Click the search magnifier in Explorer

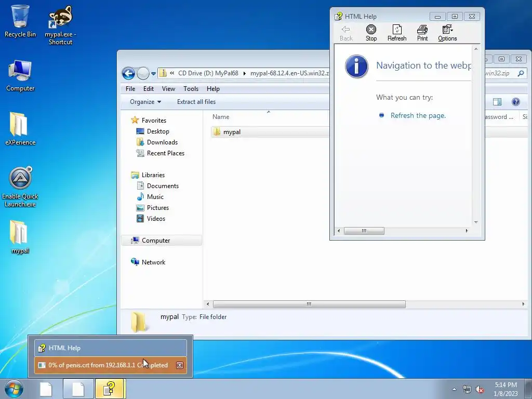(x=521, y=73)
